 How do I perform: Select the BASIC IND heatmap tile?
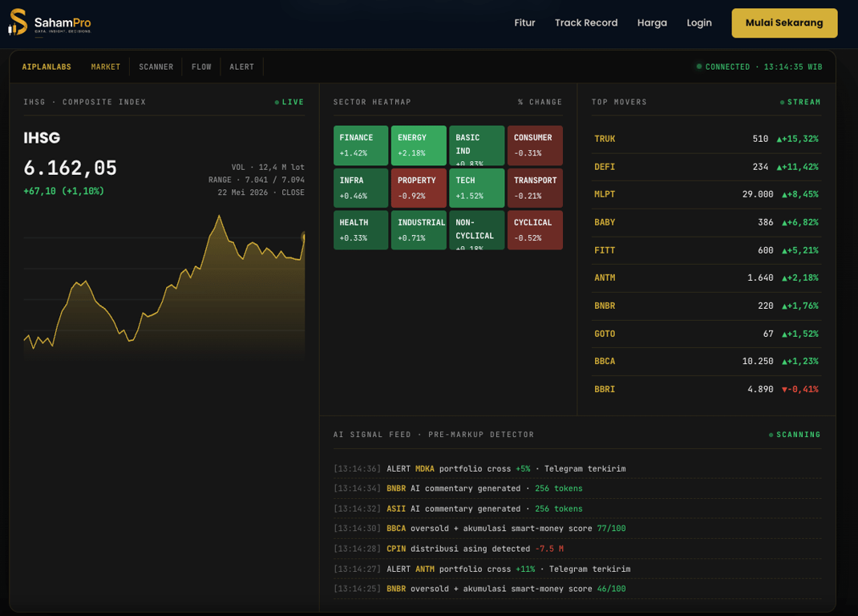click(476, 146)
